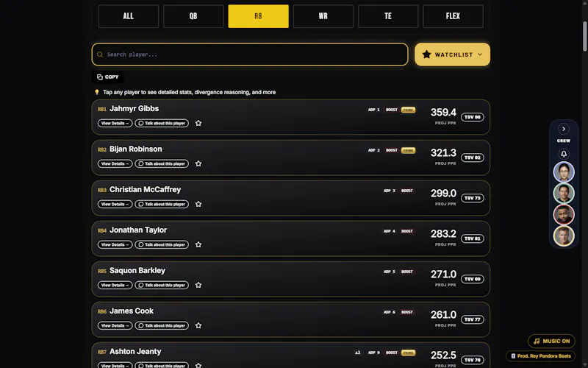
Task: View details for Jahmyr Gibbs
Action: (x=115, y=123)
